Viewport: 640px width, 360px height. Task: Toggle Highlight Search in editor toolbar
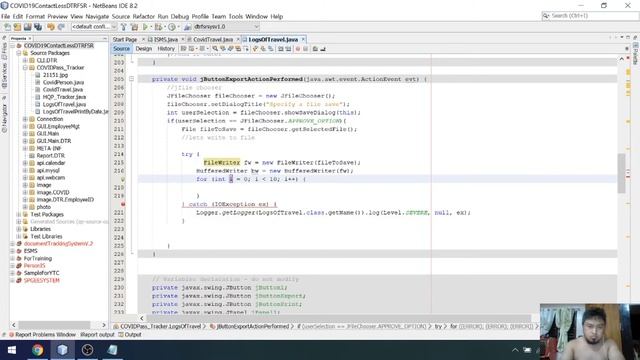[238, 49]
